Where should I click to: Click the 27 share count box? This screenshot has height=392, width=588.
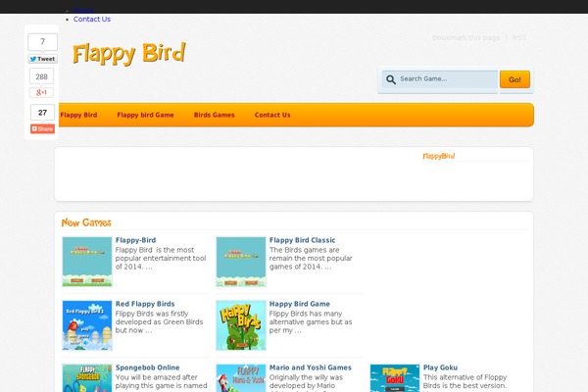click(x=42, y=113)
